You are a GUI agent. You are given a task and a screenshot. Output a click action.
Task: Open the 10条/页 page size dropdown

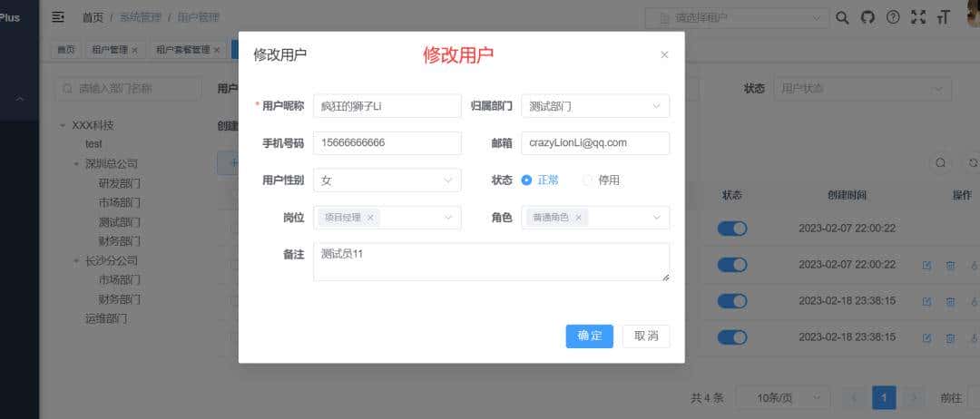pyautogui.click(x=783, y=398)
